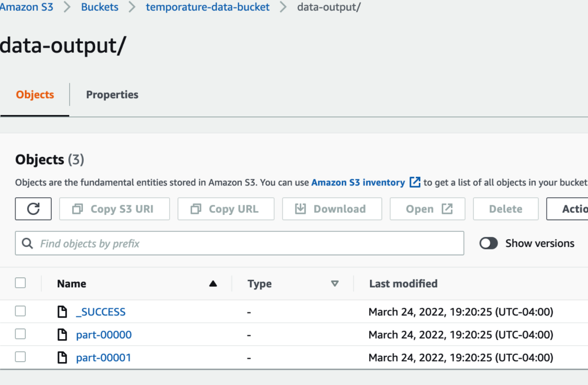Viewport: 588px width, 385px height.
Task: Click the file icon beside part-00001
Action: (62, 358)
